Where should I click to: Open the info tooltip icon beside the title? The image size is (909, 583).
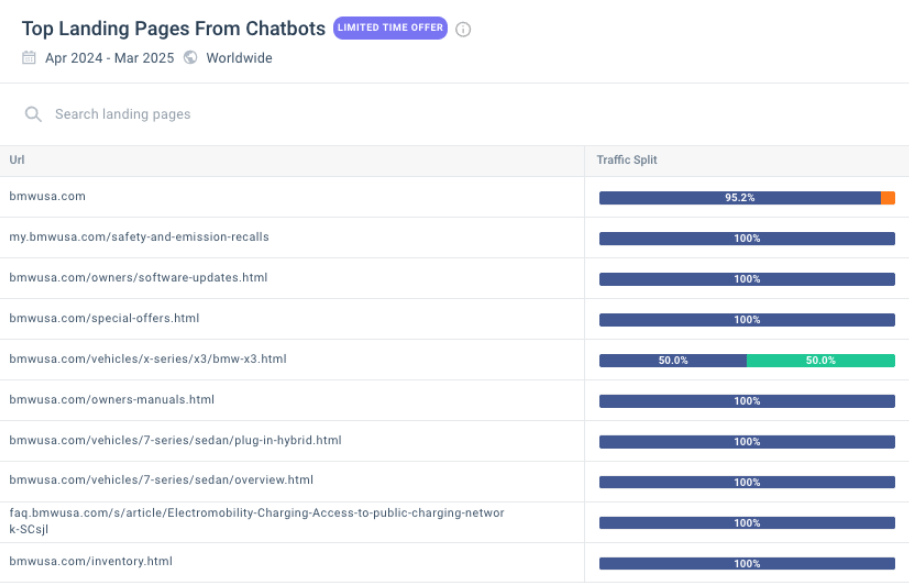point(462,29)
